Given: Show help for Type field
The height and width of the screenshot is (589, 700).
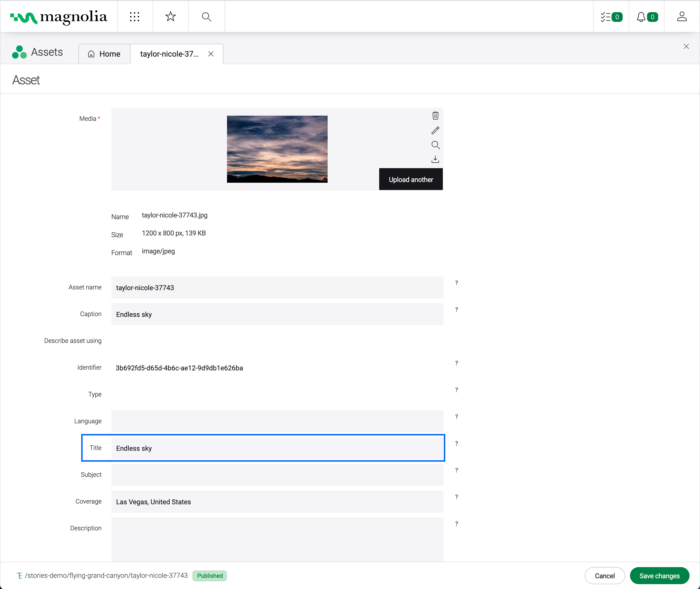Looking at the screenshot, I should 456,390.
